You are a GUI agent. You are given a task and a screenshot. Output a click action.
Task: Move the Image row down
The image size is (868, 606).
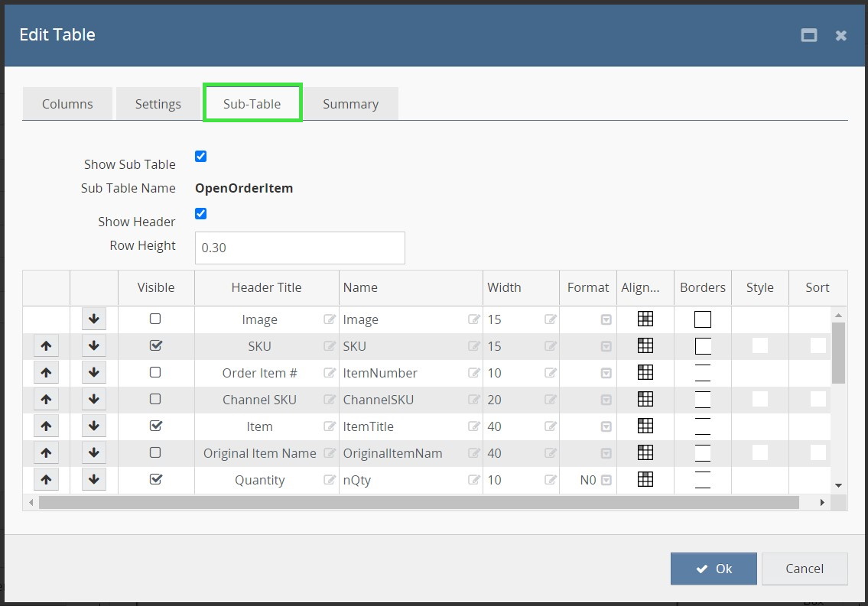tap(94, 319)
